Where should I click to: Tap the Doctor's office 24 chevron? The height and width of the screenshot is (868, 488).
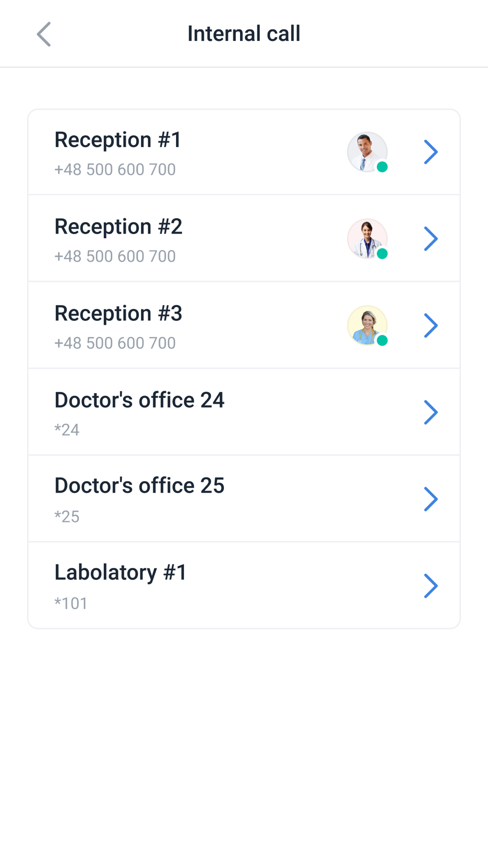tap(430, 413)
